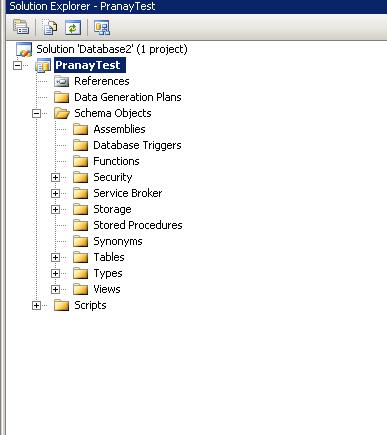The width and height of the screenshot is (387, 435).
Task: Select the Assemblies label
Action: coord(119,129)
